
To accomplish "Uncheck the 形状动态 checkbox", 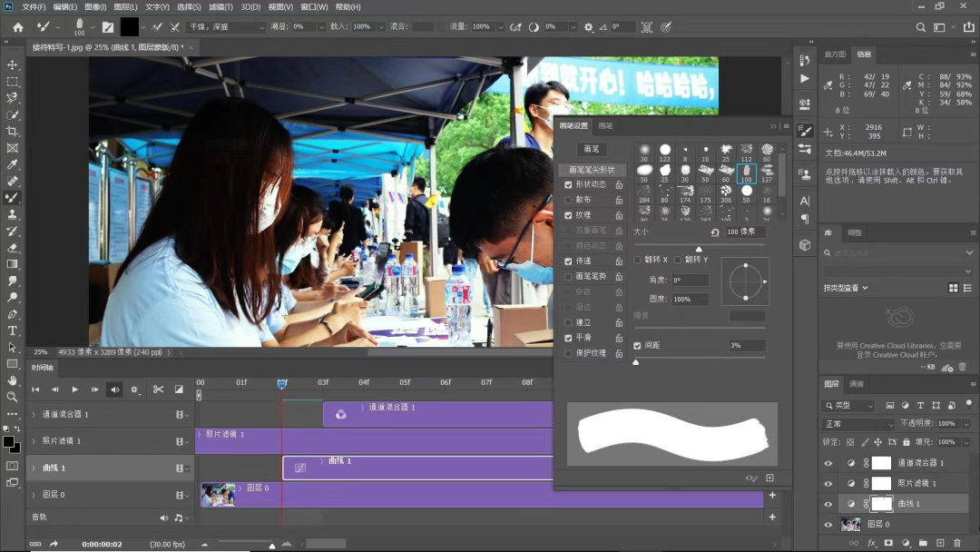I will 568,184.
